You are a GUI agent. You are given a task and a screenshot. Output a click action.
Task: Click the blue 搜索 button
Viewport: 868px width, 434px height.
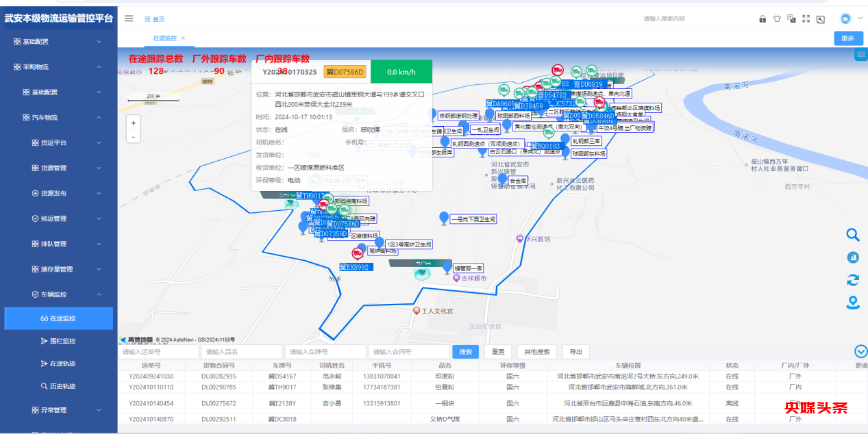coord(465,352)
